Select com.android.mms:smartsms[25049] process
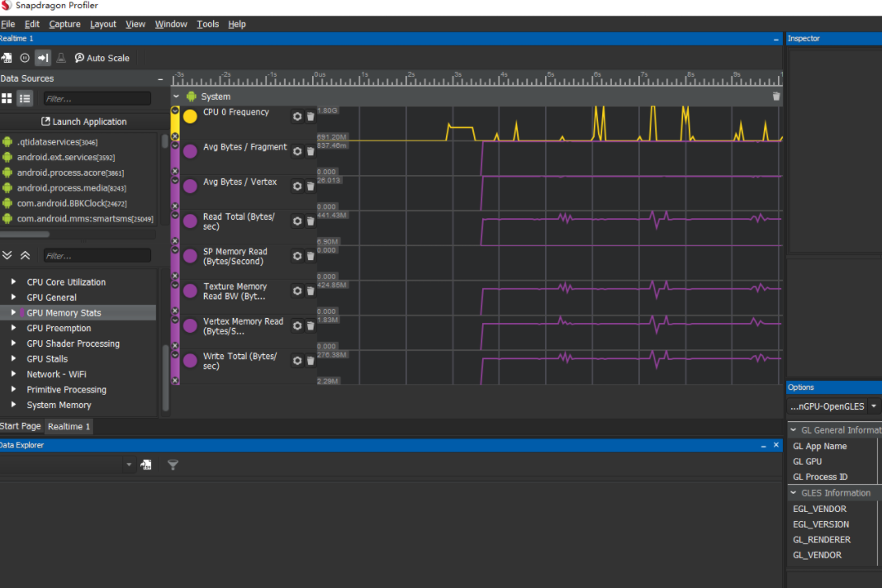Screen dimensions: 882x588 78,219
